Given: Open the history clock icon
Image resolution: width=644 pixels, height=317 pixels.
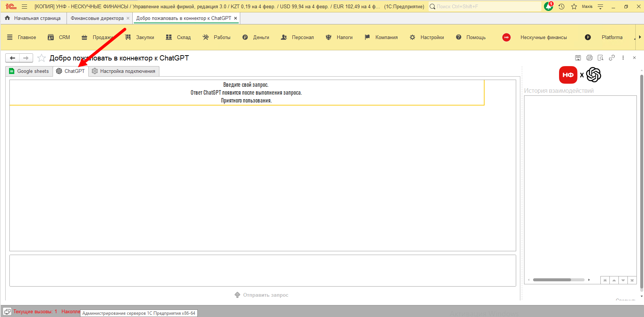Looking at the screenshot, I should point(561,6).
